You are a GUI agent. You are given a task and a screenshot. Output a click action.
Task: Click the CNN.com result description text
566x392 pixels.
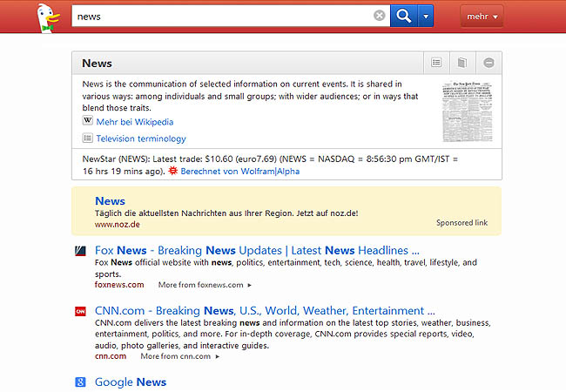[293, 334]
